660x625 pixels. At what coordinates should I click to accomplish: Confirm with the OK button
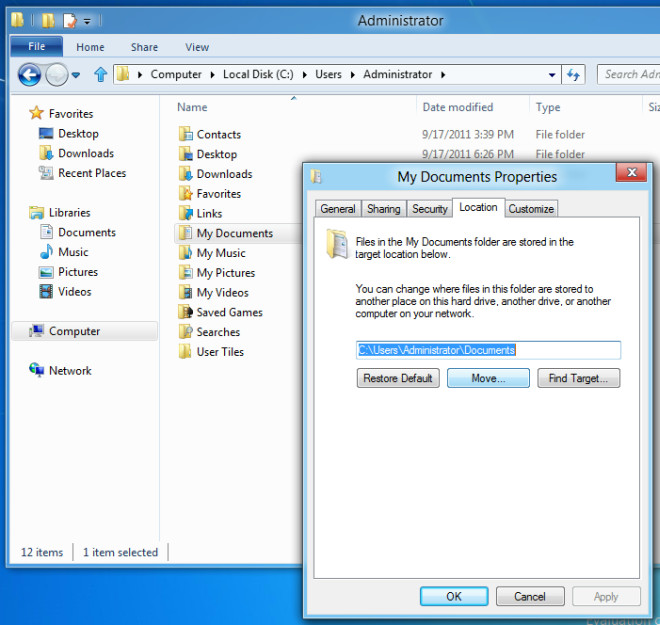click(x=454, y=596)
